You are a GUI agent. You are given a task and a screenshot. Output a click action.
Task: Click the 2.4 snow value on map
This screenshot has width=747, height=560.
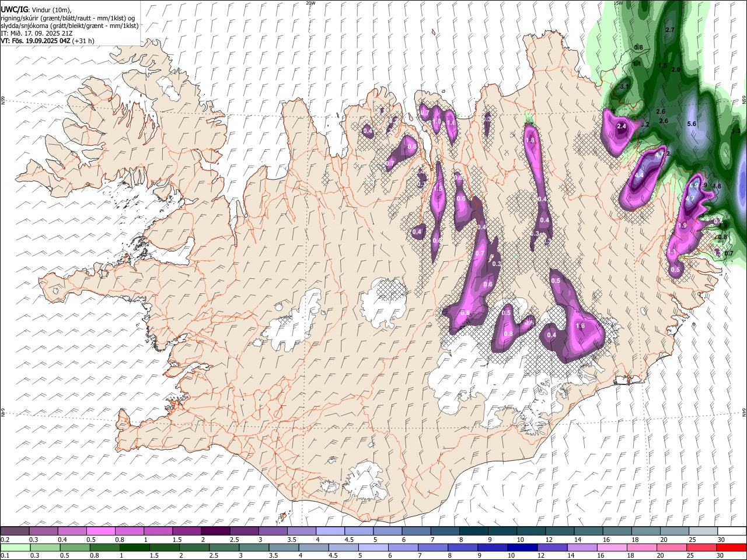pyautogui.click(x=622, y=126)
